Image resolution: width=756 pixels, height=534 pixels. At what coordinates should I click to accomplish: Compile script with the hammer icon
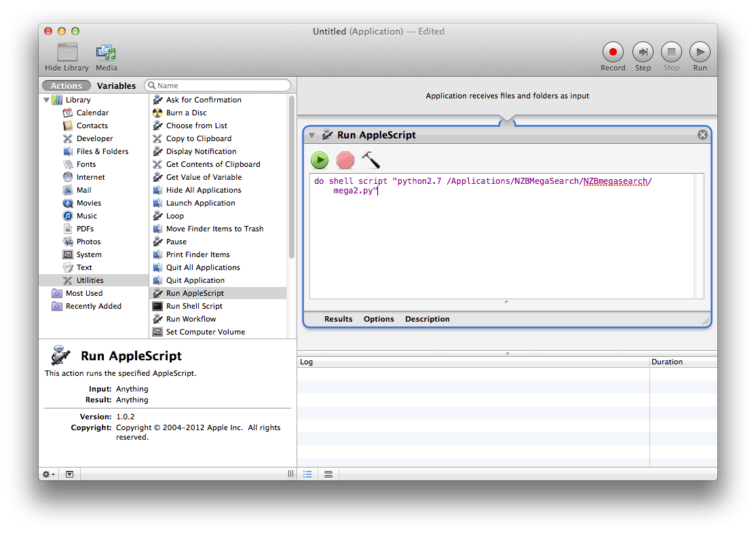pyautogui.click(x=371, y=160)
